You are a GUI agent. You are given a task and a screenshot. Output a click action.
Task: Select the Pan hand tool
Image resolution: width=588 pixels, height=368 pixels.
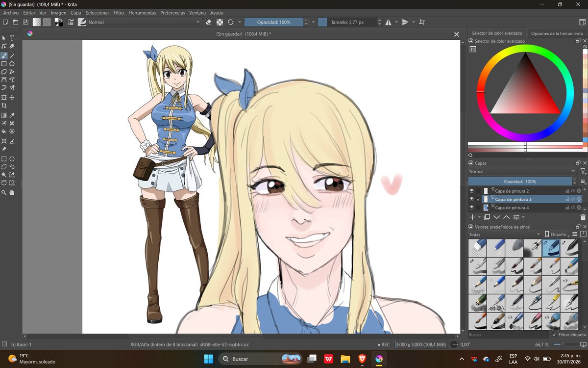(x=12, y=193)
